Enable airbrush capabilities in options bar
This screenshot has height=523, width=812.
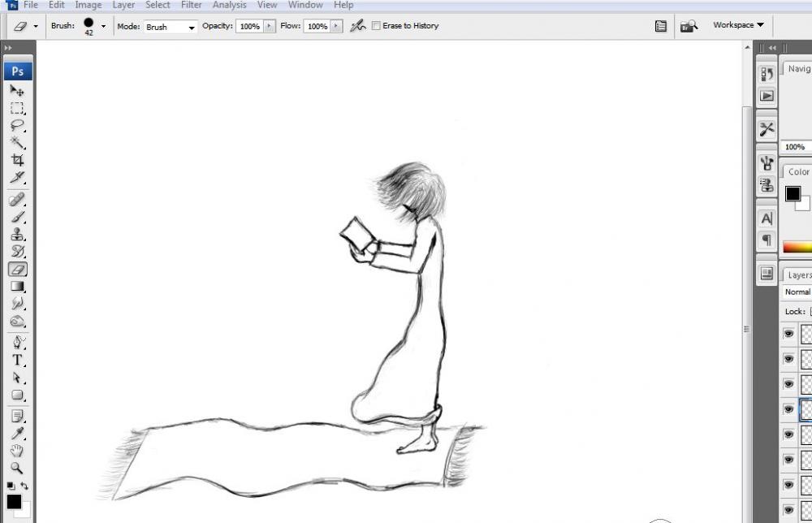357,25
